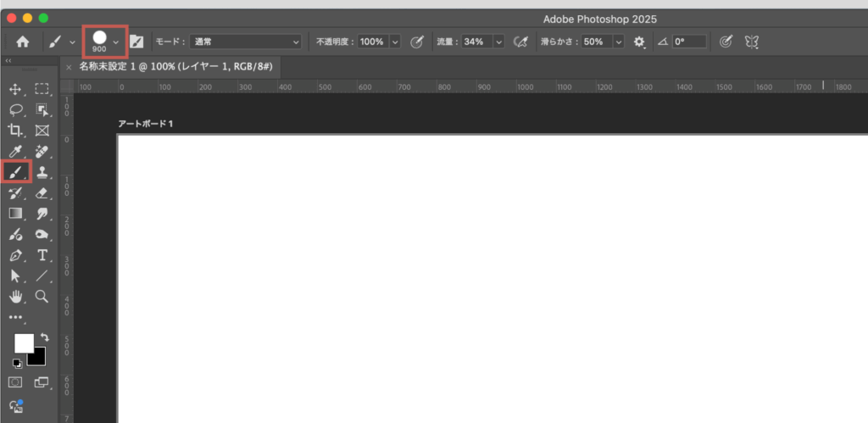This screenshot has width=868, height=423.
Task: Open the tool preset picker arrow
Action: [73, 42]
